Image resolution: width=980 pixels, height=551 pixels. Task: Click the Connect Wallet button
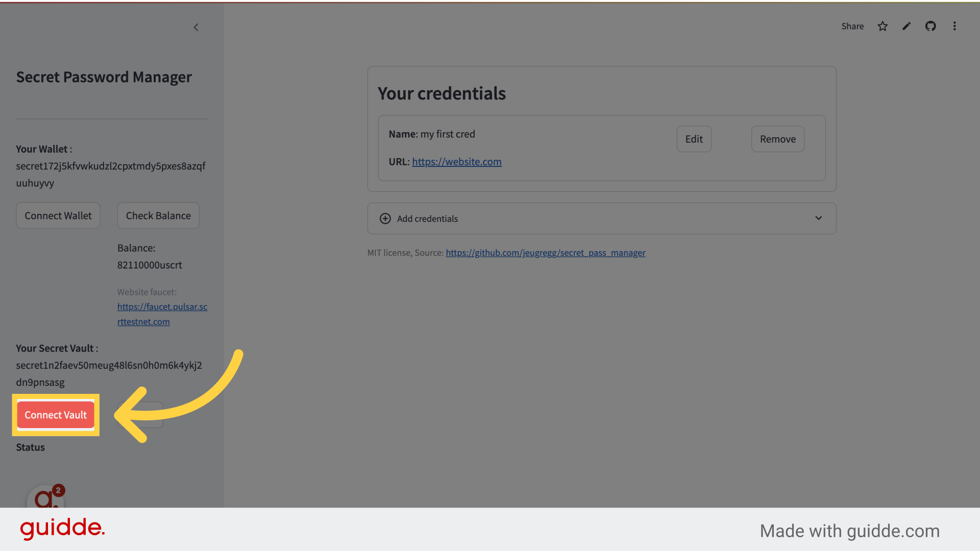point(58,215)
